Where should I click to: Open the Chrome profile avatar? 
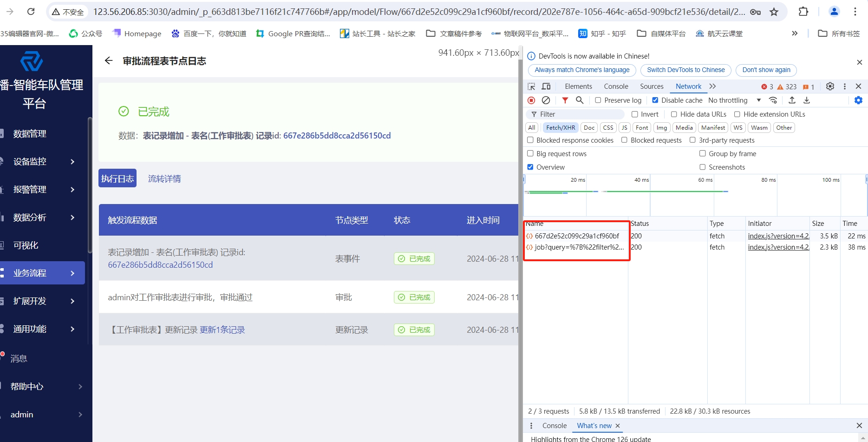834,12
